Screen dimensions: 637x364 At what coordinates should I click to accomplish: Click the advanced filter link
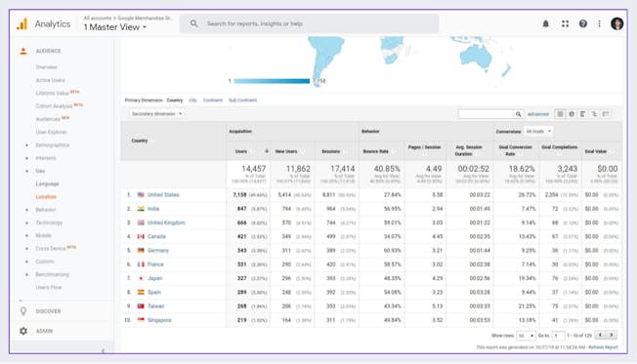pyautogui.click(x=538, y=114)
